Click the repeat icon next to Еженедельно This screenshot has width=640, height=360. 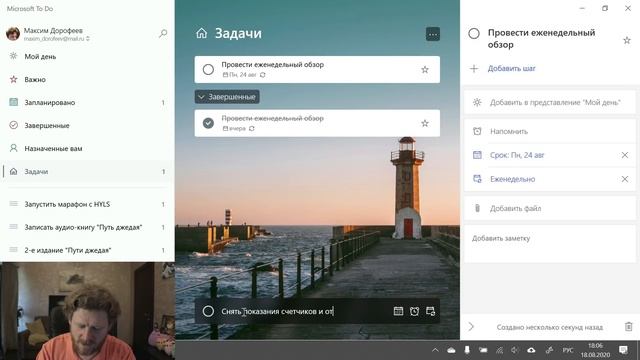[477, 179]
